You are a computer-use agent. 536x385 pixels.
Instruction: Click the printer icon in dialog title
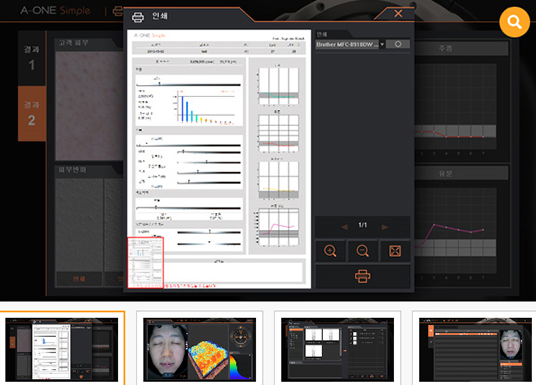pos(138,17)
